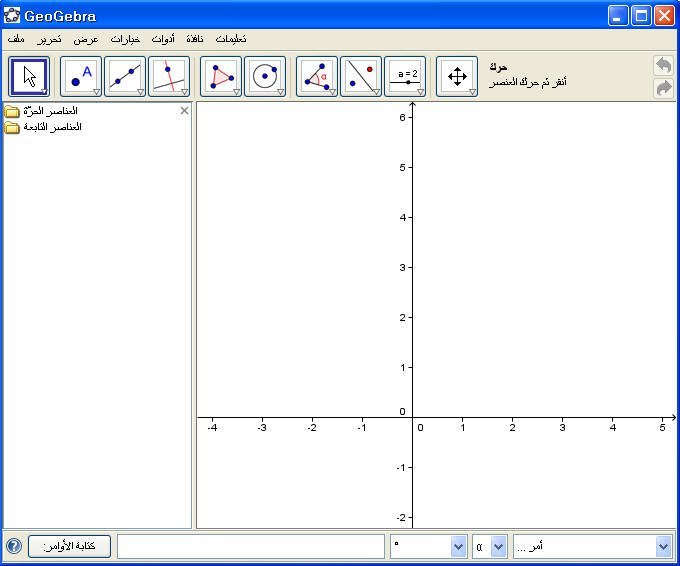Pick the Reflect about line tool

[361, 76]
